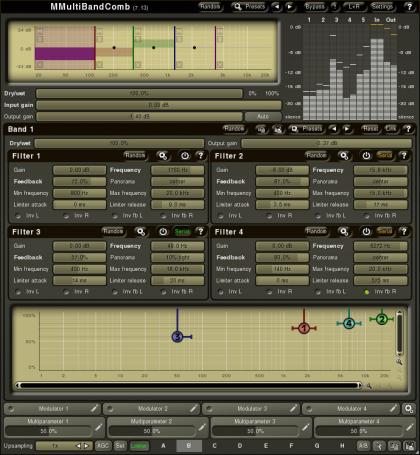Load next global preset arrow
Image resolution: width=420 pixels, height=455 pixels.
click(289, 7)
